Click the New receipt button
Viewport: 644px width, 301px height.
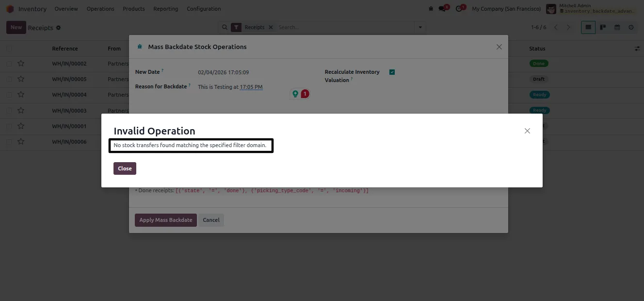[16, 28]
